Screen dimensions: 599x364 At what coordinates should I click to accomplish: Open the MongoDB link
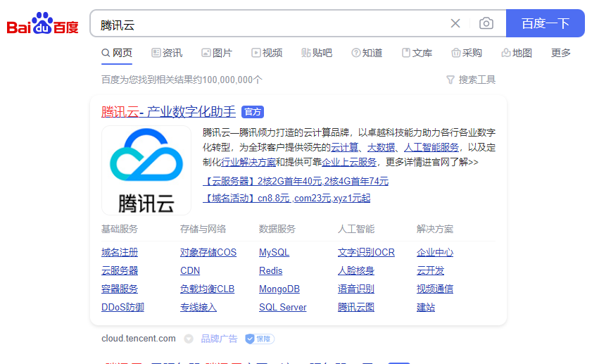point(279,289)
